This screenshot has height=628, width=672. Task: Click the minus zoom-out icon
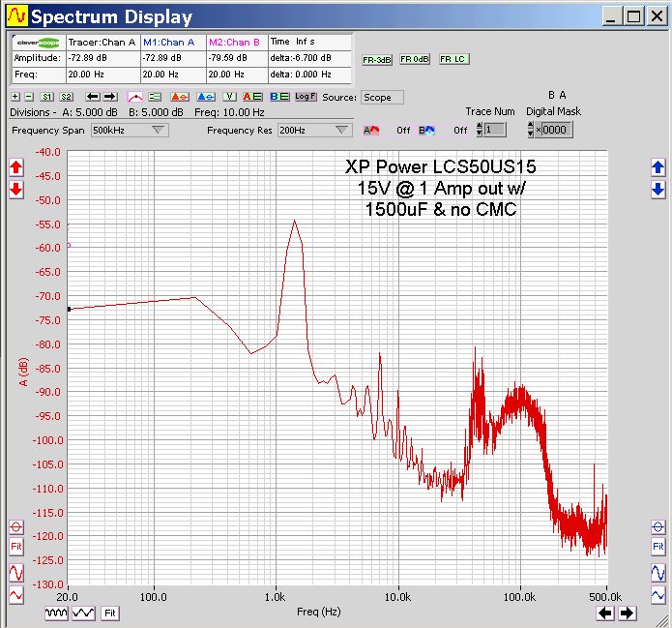pyautogui.click(x=29, y=97)
